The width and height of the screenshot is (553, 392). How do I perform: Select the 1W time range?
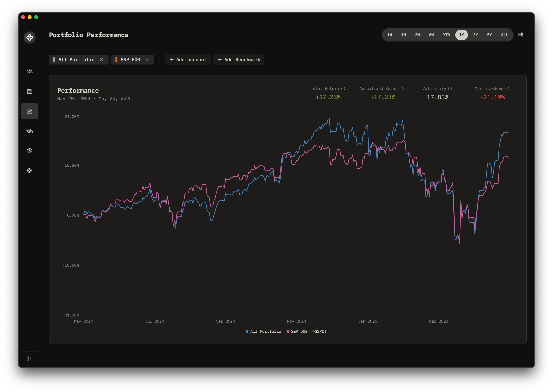[389, 35]
